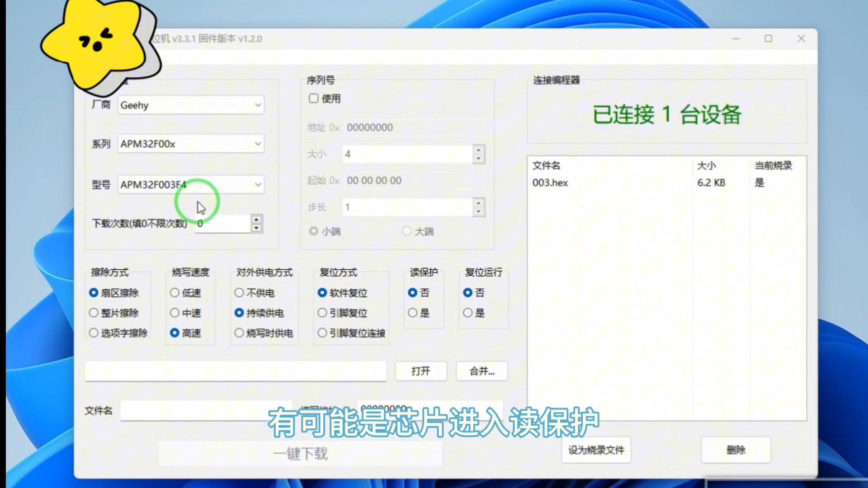Image resolution: width=868 pixels, height=488 pixels.
Task: Set 复位运行 reset-and-run to 是
Action: (468, 313)
